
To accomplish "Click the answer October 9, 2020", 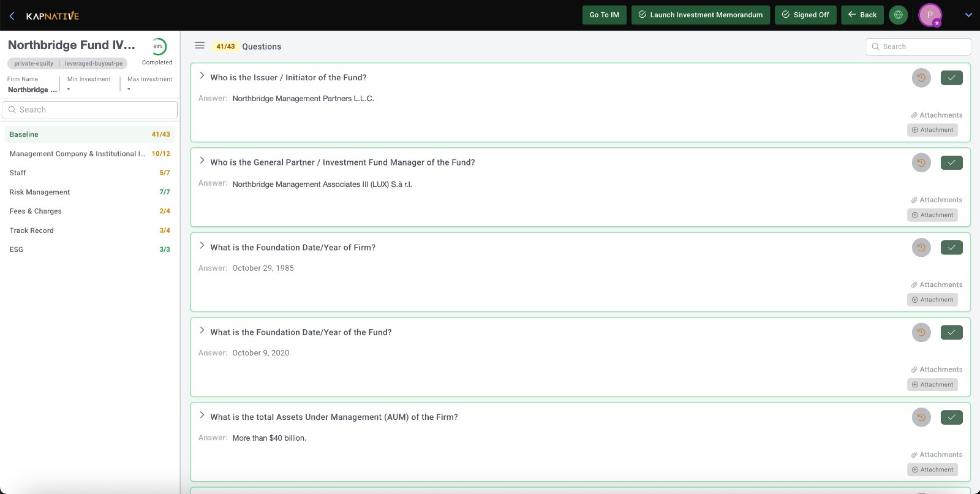I will point(261,353).
